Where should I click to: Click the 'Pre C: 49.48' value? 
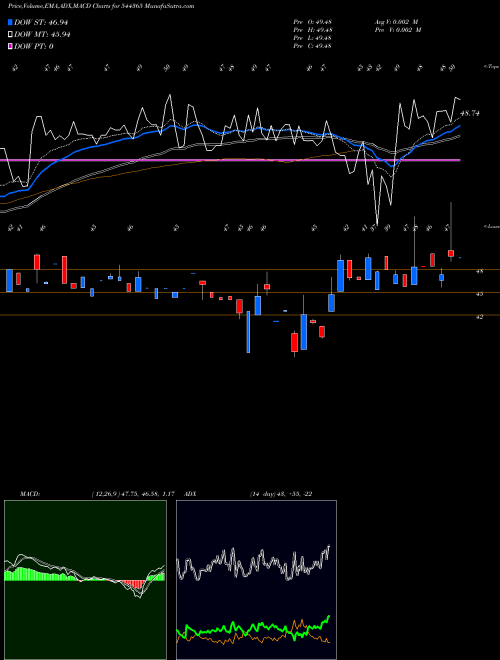313,46
